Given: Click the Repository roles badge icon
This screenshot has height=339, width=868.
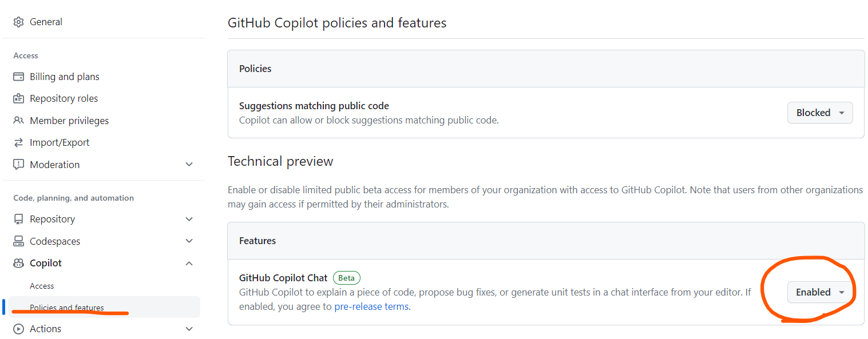Looking at the screenshot, I should pos(19,98).
